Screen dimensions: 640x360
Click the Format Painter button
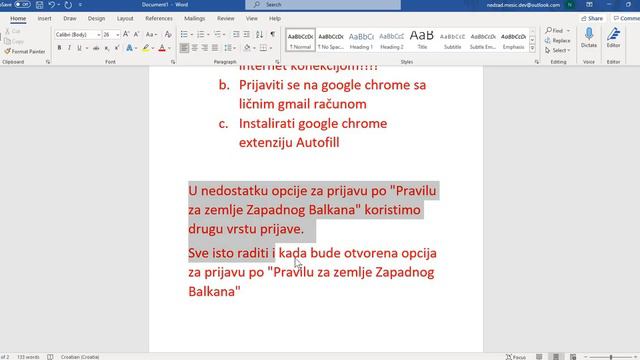pos(25,51)
